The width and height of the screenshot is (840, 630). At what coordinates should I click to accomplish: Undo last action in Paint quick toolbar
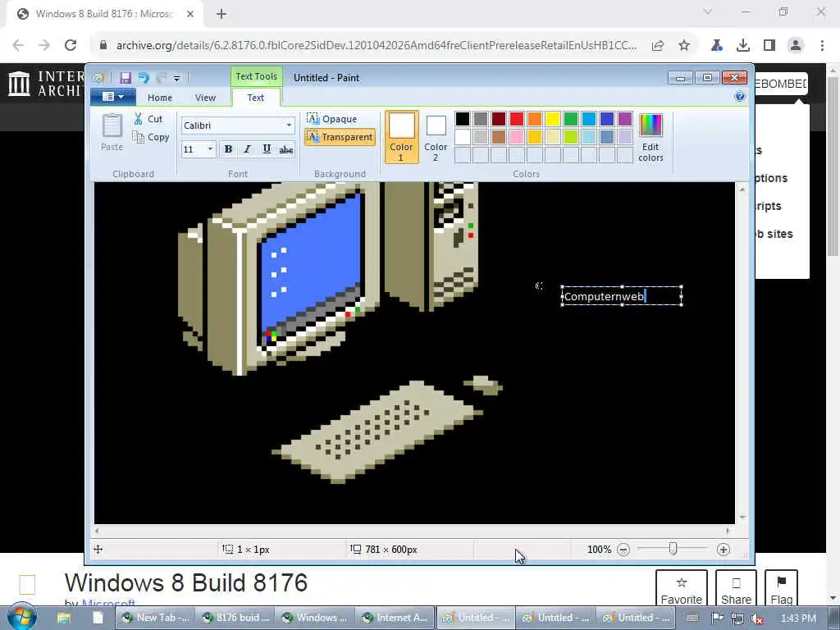pyautogui.click(x=143, y=78)
